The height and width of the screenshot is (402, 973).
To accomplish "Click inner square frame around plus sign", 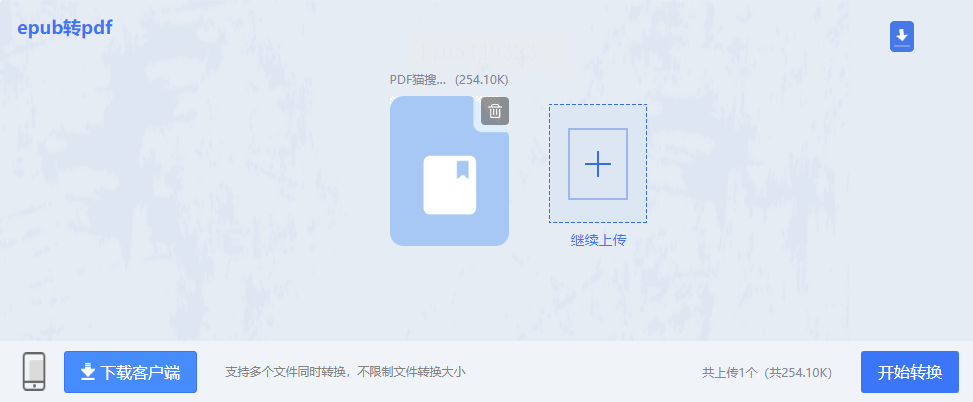I will click(x=598, y=164).
